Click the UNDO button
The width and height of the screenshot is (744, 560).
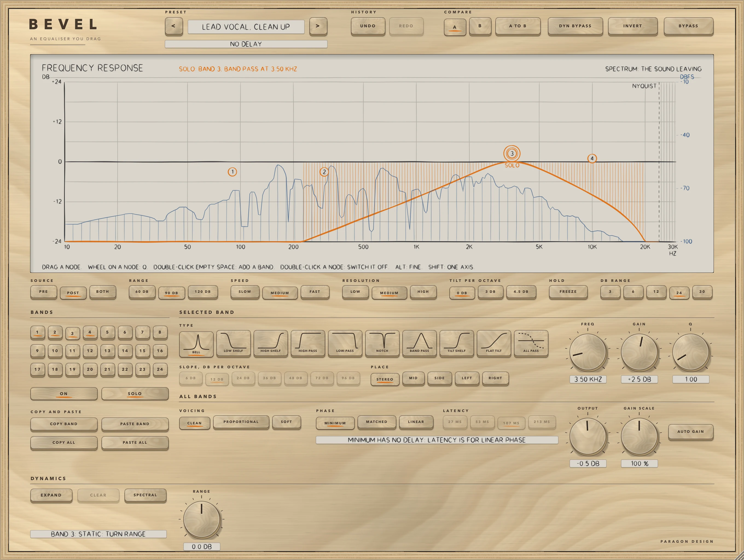pos(368,26)
